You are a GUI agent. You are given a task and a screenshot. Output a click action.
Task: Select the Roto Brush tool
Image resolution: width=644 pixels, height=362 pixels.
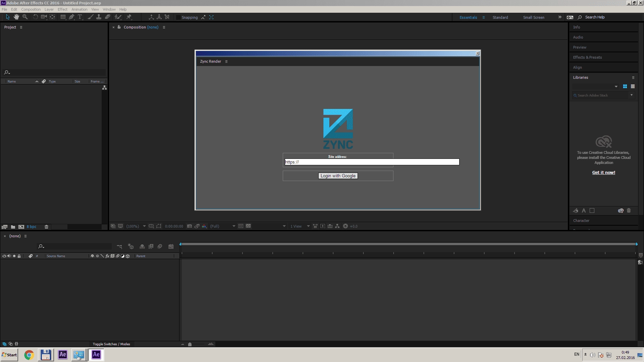[118, 17]
